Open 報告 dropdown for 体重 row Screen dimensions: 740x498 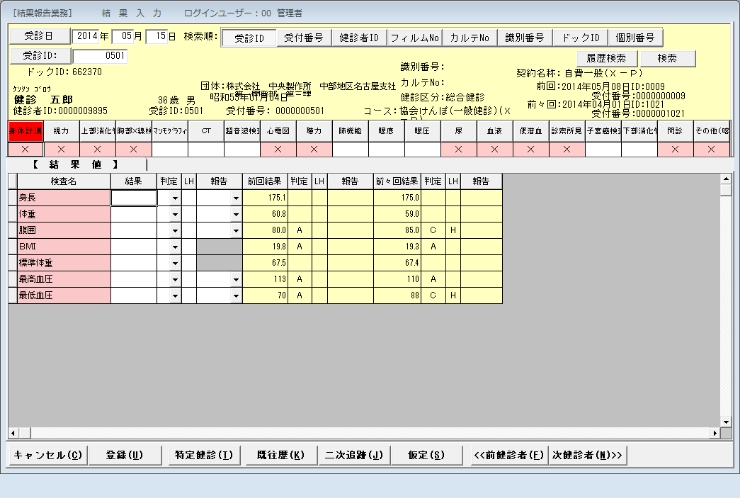click(236, 214)
